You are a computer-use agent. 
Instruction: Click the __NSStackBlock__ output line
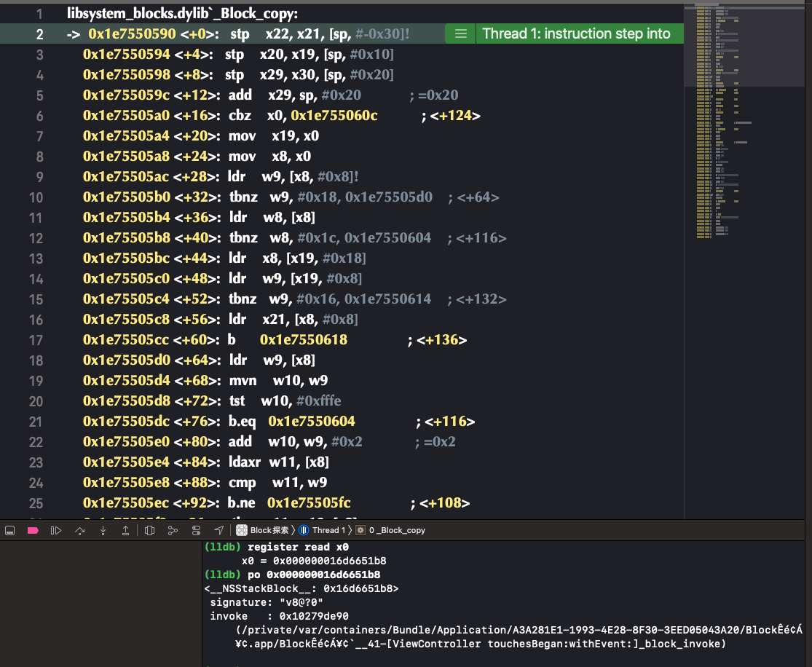[301, 589]
